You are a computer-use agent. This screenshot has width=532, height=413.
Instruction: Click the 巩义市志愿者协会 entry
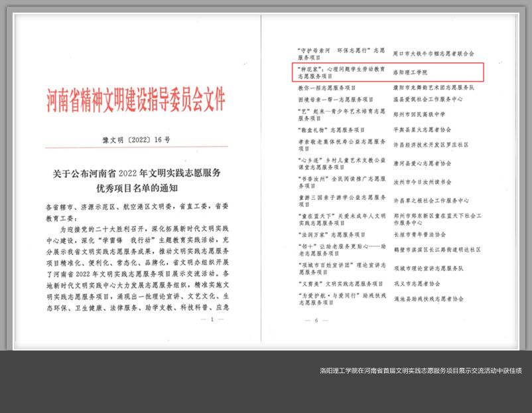click(417, 284)
